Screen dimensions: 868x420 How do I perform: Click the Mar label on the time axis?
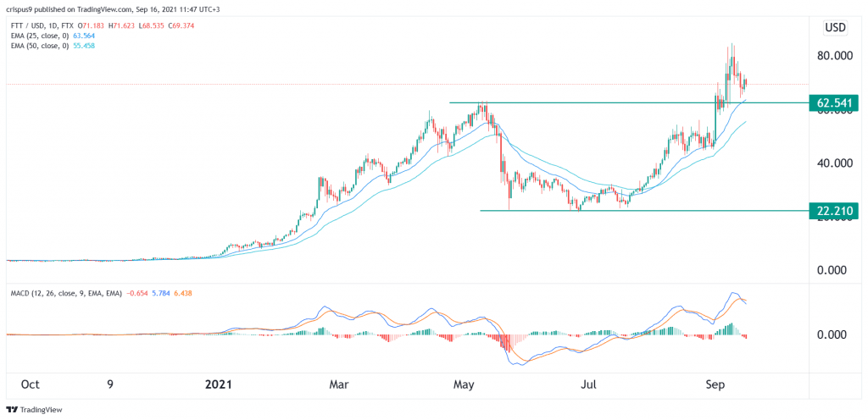[338, 384]
